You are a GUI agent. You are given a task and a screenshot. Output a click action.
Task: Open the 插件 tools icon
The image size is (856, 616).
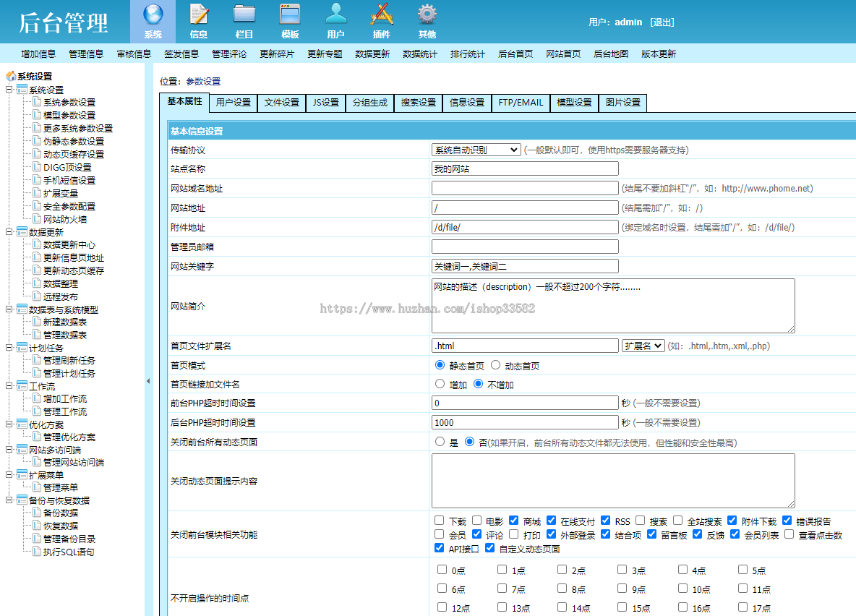[382, 14]
